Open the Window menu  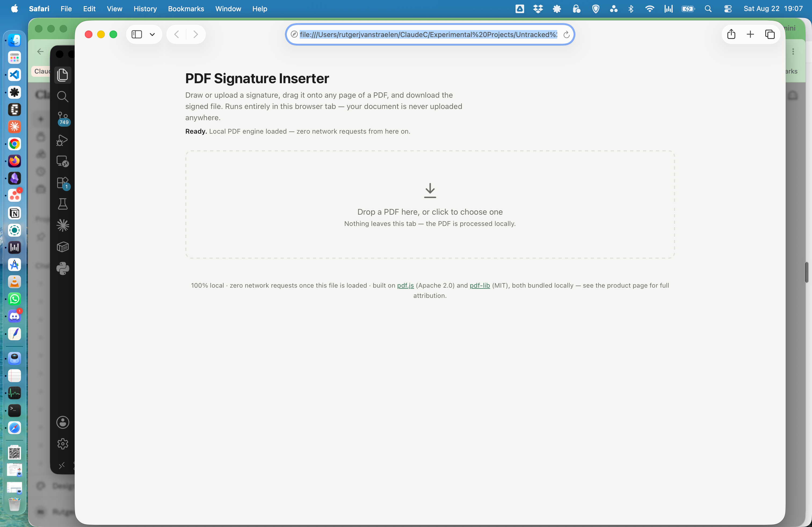[228, 9]
